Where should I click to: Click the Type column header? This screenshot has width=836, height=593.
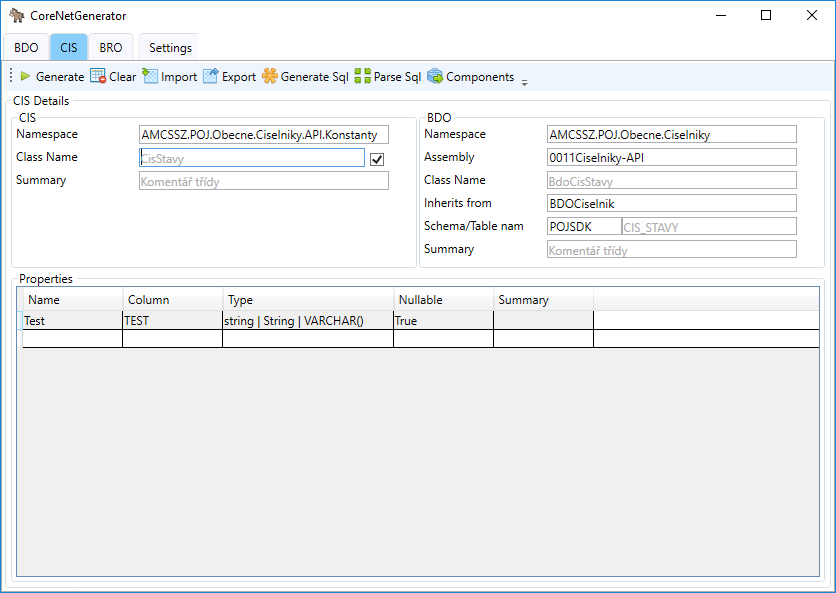point(308,300)
